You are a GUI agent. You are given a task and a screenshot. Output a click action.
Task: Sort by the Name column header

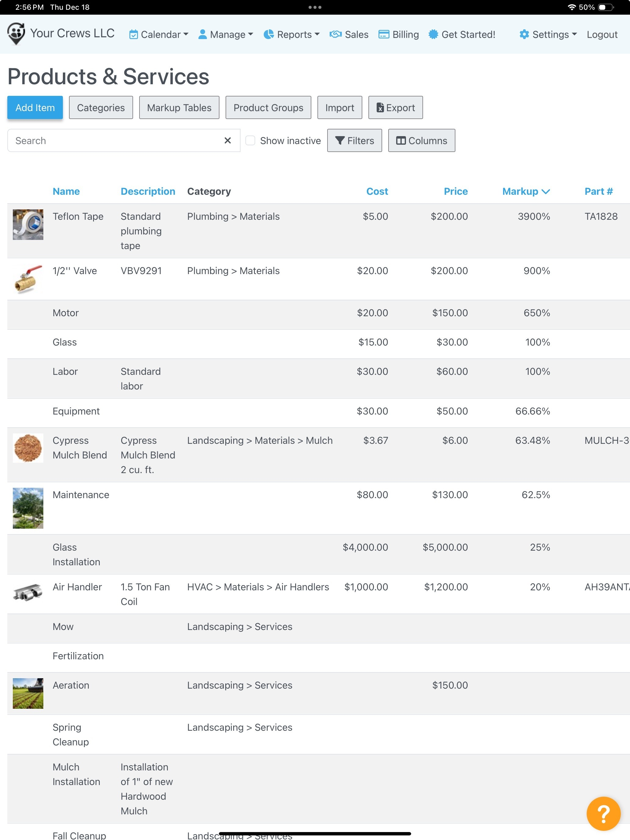click(x=66, y=191)
